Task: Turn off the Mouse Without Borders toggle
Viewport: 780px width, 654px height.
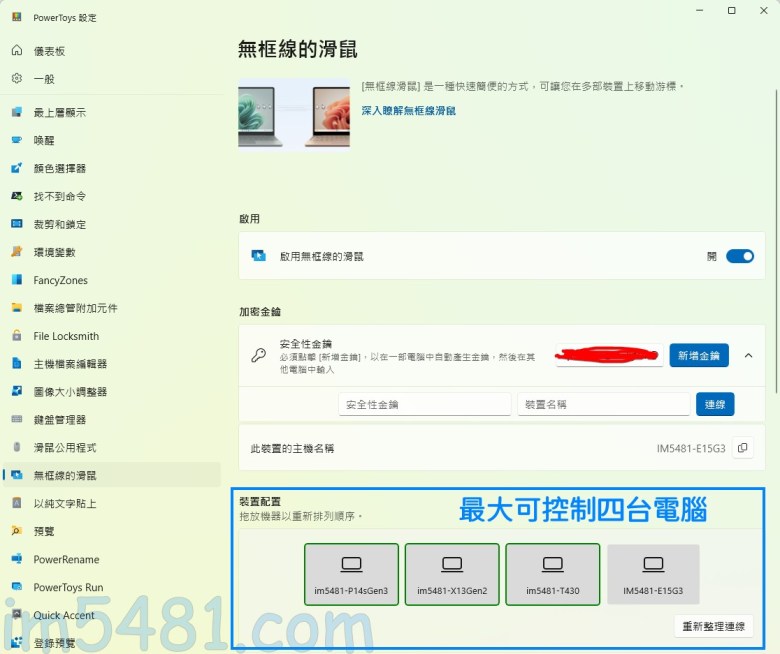Action: tap(740, 256)
